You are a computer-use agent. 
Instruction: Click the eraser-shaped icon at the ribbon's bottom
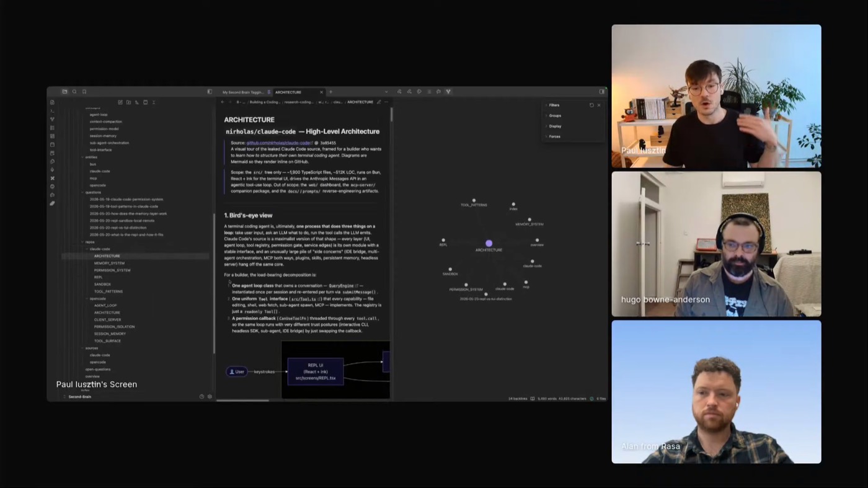52,203
